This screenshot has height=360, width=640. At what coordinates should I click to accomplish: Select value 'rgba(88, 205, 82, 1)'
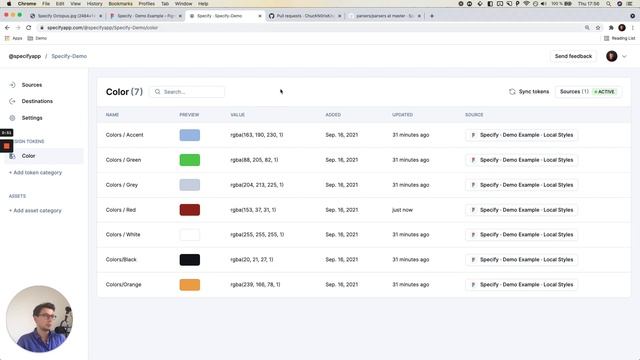tap(254, 160)
